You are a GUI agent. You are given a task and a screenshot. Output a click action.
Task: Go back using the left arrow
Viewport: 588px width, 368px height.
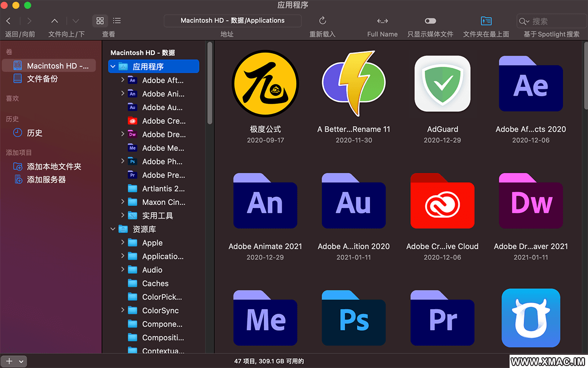tap(8, 21)
